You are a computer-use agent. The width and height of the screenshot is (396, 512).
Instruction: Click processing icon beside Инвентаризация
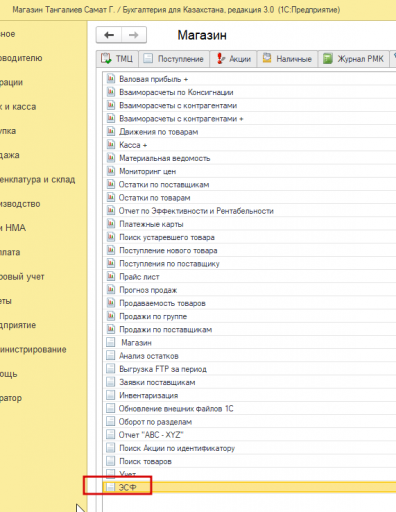click(110, 395)
